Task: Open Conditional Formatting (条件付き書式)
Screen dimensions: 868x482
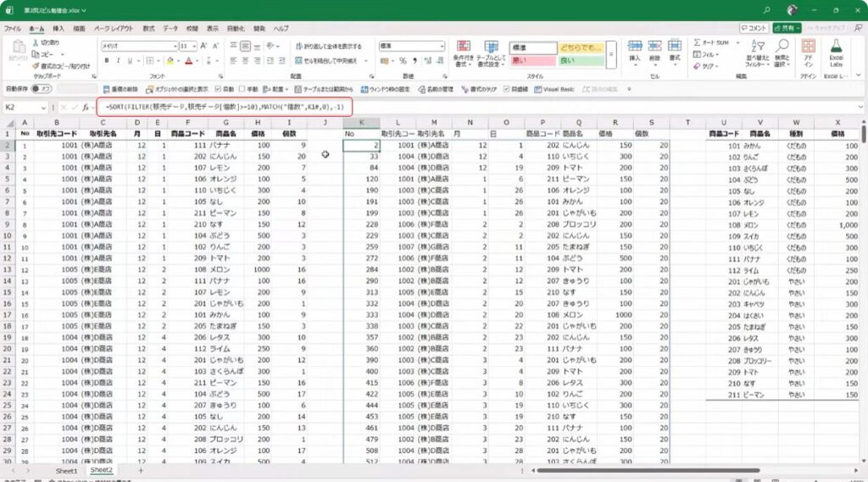Action: coord(463,51)
